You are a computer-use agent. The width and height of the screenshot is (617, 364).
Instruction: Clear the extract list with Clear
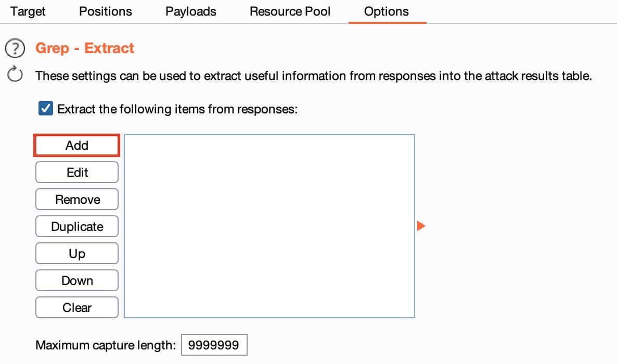77,307
